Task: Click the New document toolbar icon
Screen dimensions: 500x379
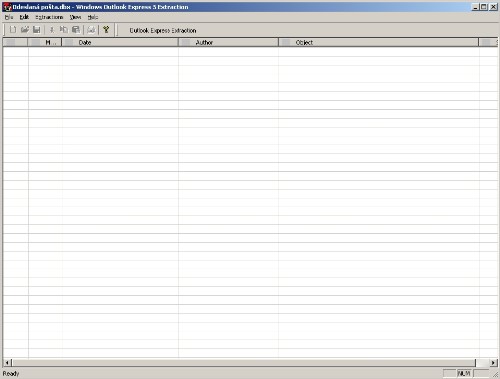Action: [x=13, y=30]
